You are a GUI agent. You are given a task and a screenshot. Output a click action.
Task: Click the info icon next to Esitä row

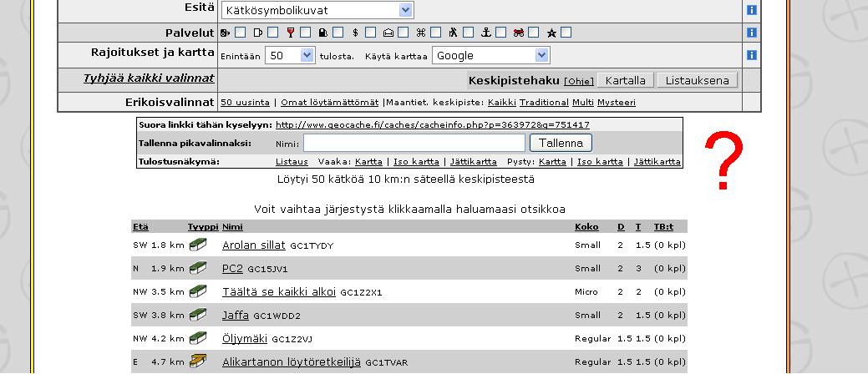(751, 11)
